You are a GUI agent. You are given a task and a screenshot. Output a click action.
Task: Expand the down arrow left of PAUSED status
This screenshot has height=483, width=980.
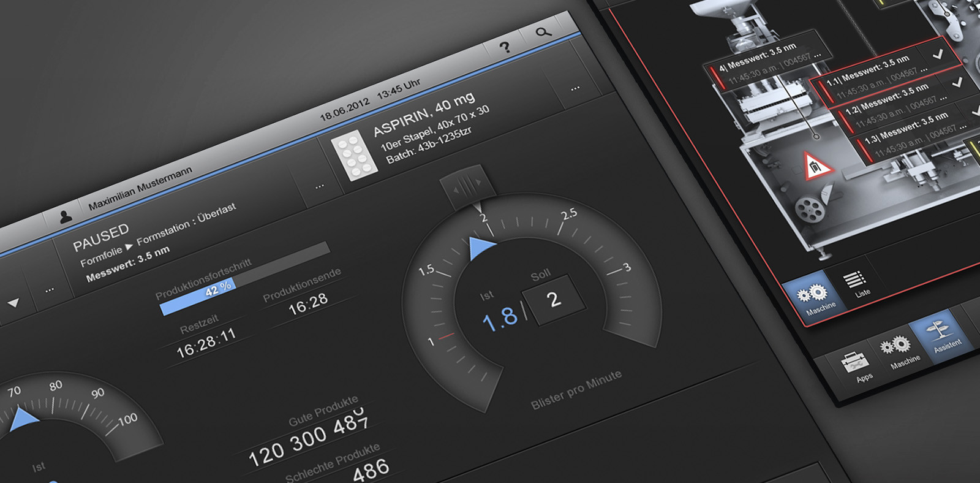point(13,302)
